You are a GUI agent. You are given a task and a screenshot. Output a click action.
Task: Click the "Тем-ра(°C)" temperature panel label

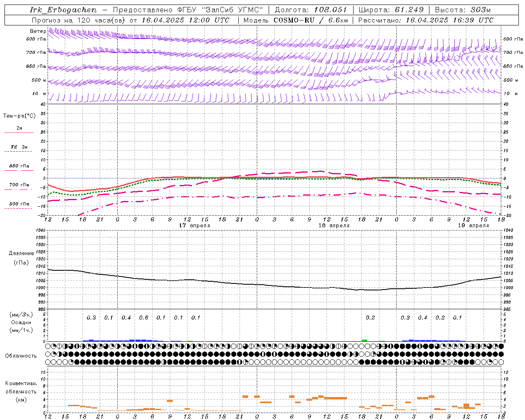(19, 116)
